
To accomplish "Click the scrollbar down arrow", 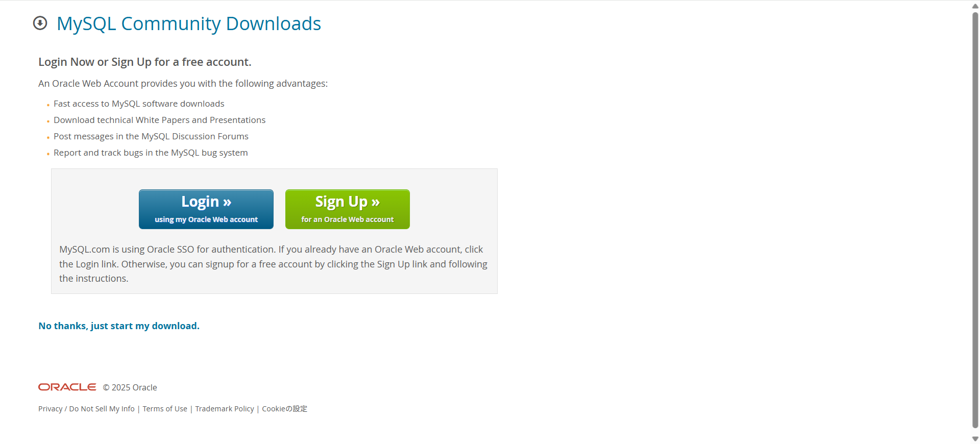I will (975, 439).
